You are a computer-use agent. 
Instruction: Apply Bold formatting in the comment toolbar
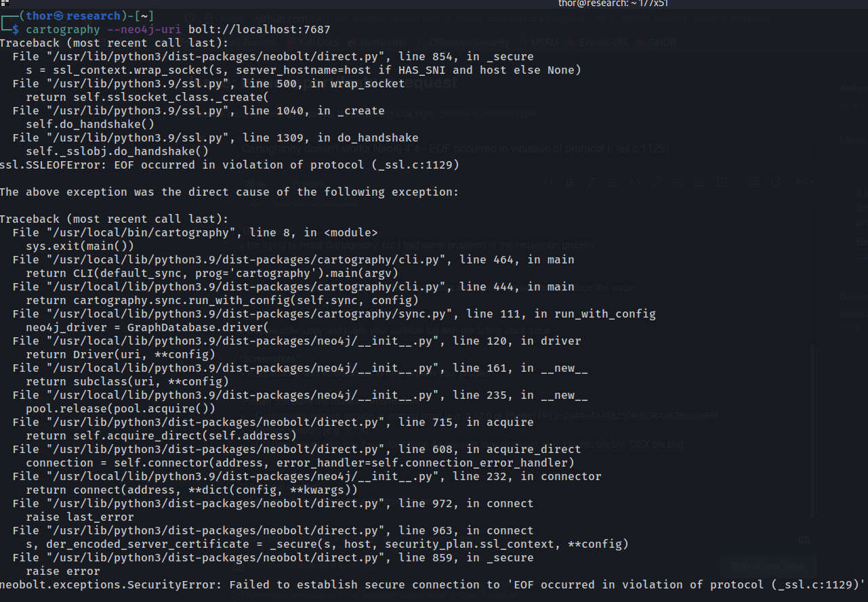tap(569, 181)
